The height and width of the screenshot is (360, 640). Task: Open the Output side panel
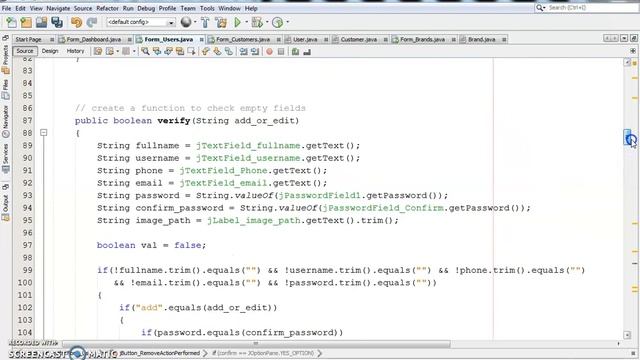tap(5, 207)
